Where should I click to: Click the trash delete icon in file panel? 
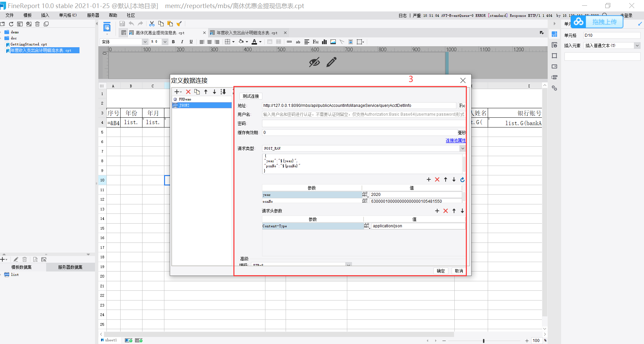(x=37, y=24)
